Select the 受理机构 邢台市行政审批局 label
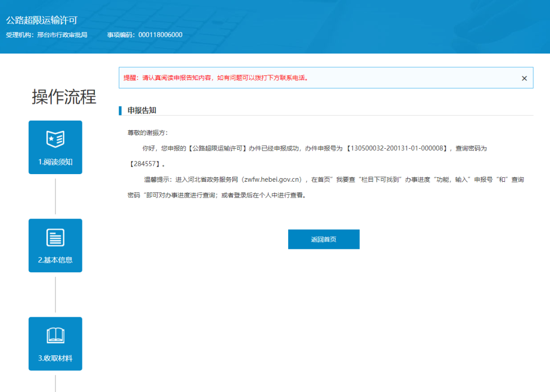Screen dimensions: 550x392 click(47, 35)
